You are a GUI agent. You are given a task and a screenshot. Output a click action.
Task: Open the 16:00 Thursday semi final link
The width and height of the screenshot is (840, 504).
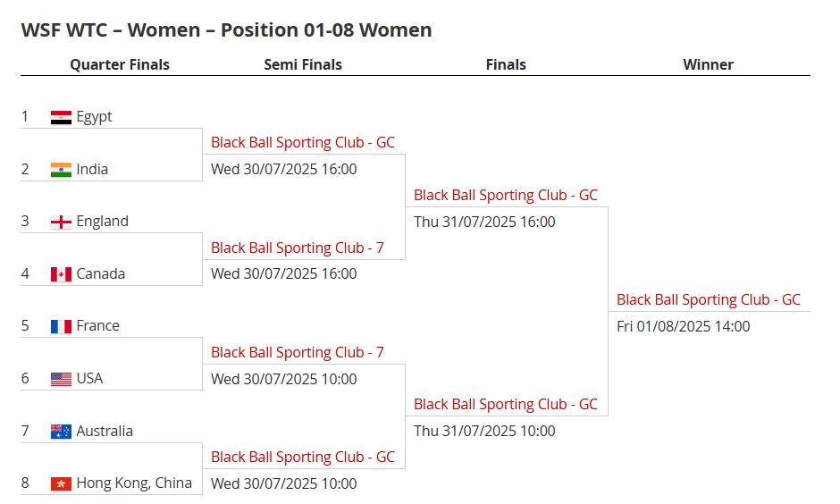click(x=505, y=195)
